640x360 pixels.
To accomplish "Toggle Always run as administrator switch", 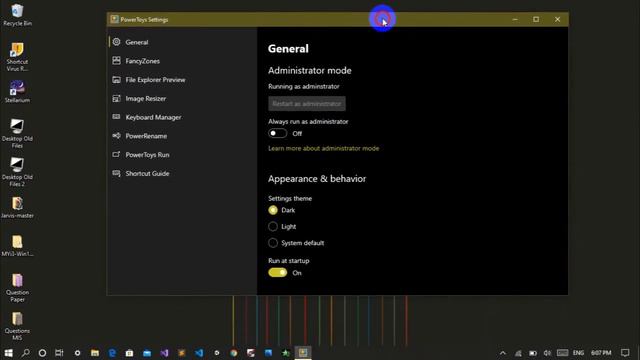I will click(x=278, y=133).
